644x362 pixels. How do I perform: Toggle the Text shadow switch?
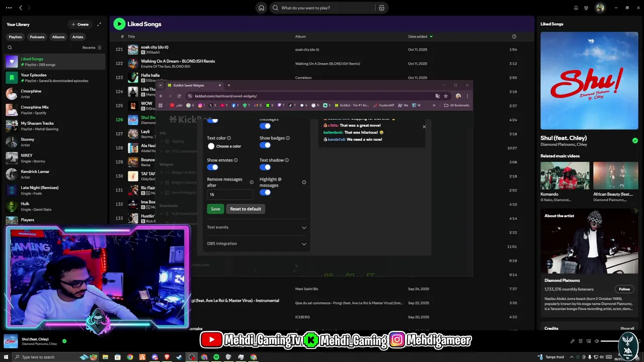click(265, 167)
